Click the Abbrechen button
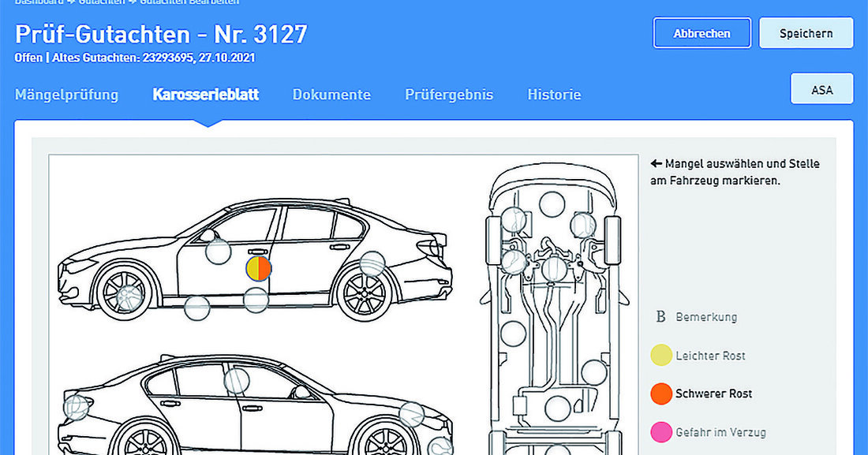This screenshot has width=868, height=455. [702, 33]
